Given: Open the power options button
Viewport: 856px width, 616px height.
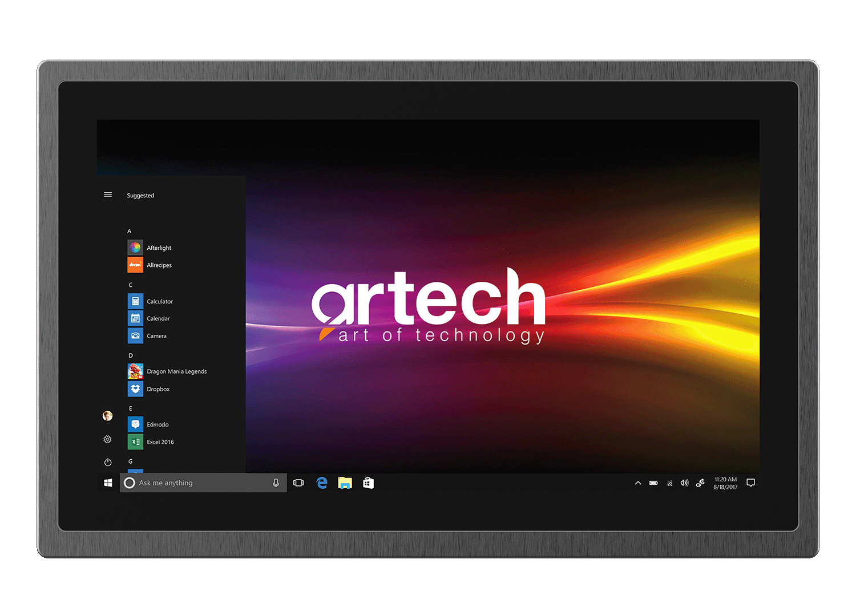Looking at the screenshot, I should (x=108, y=462).
